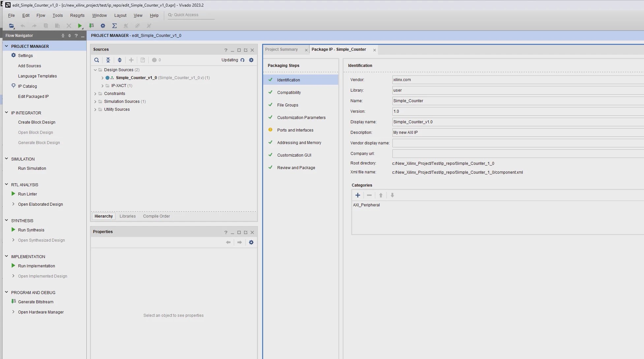Viewport: 644px width, 359px height.
Task: Open Properties panel settings gear
Action: pyautogui.click(x=251, y=242)
